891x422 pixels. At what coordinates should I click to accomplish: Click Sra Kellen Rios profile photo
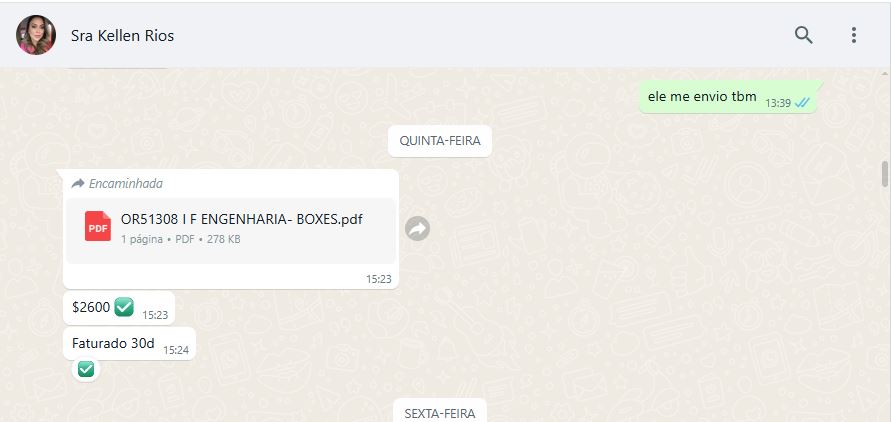click(36, 35)
